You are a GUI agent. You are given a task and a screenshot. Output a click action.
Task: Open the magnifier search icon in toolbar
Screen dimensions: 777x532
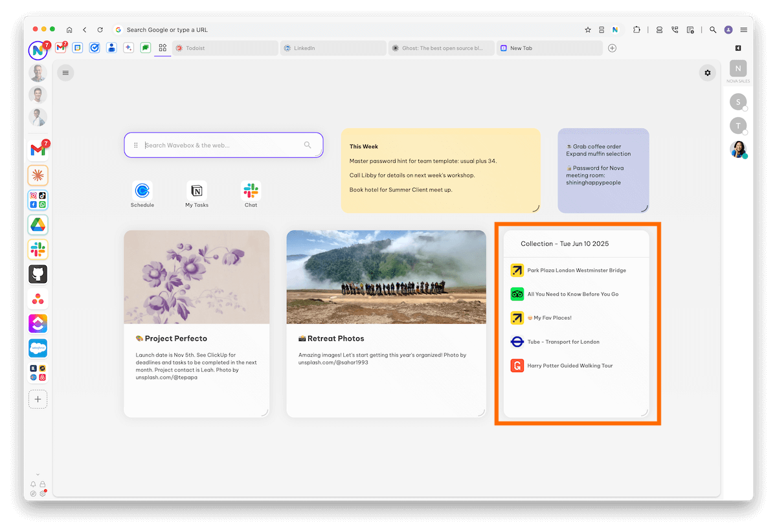click(713, 30)
